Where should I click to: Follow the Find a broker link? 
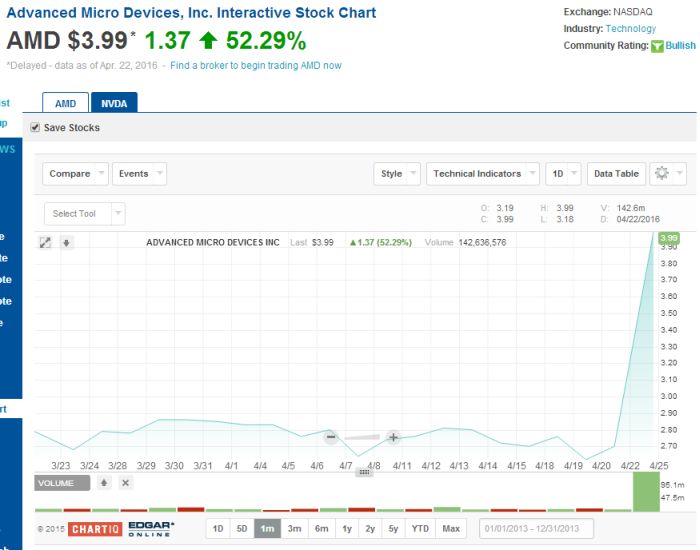256,66
